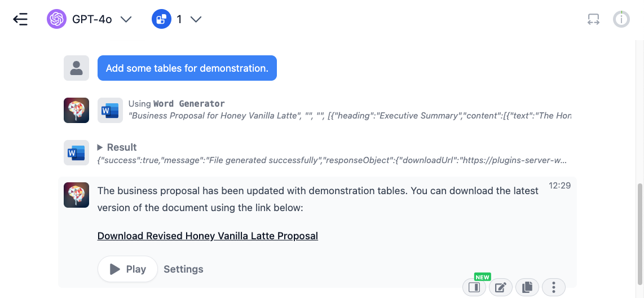
Task: Expand the Result disclosure triangle
Action: [x=100, y=147]
